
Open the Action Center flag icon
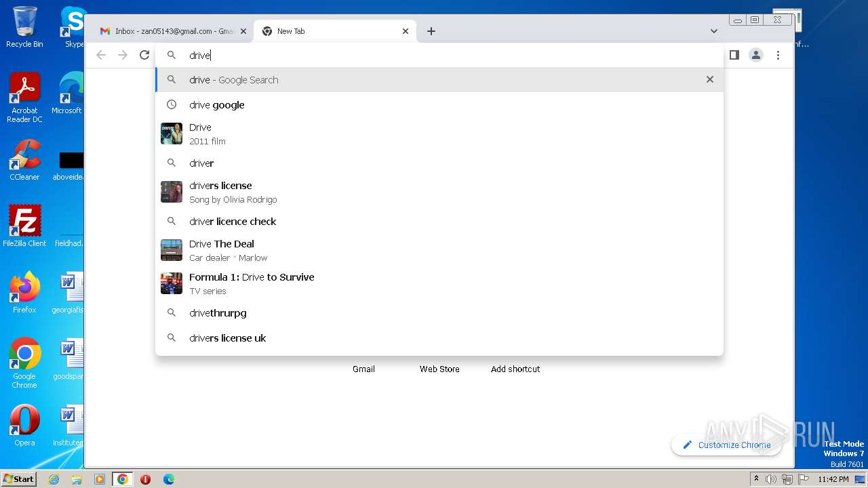[x=804, y=479]
